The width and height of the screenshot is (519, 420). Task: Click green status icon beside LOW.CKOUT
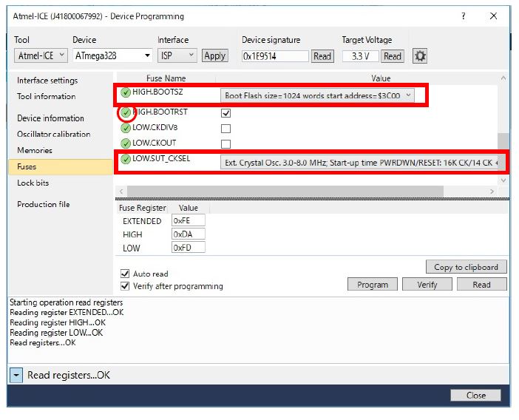click(x=126, y=143)
